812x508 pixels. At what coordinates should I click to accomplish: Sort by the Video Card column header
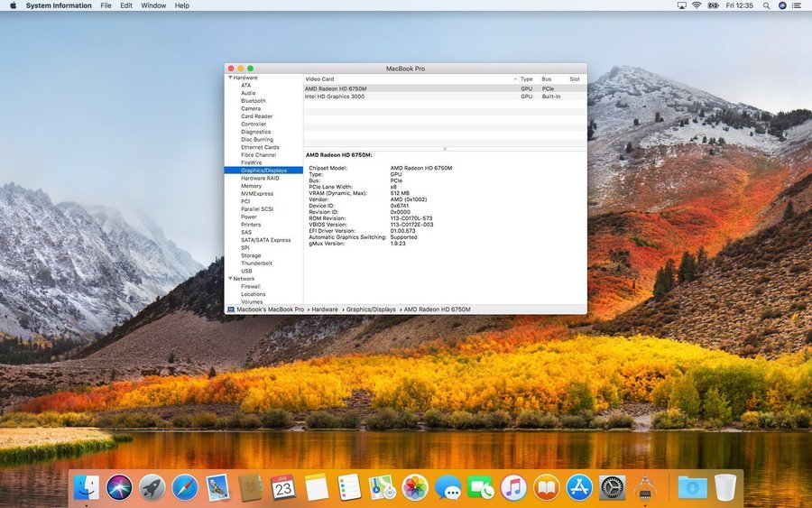(320, 79)
